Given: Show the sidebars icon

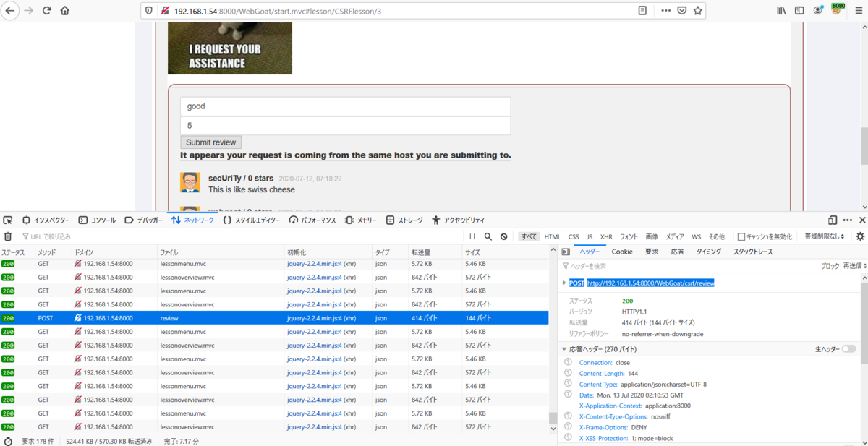Looking at the screenshot, I should pyautogui.click(x=800, y=11).
